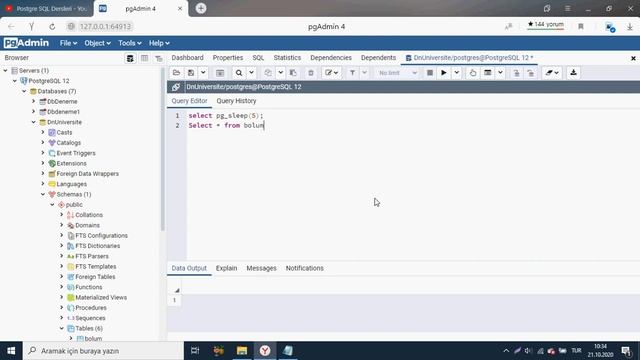Select the Query Editor tab
The height and width of the screenshot is (360, 640).
pyautogui.click(x=189, y=101)
